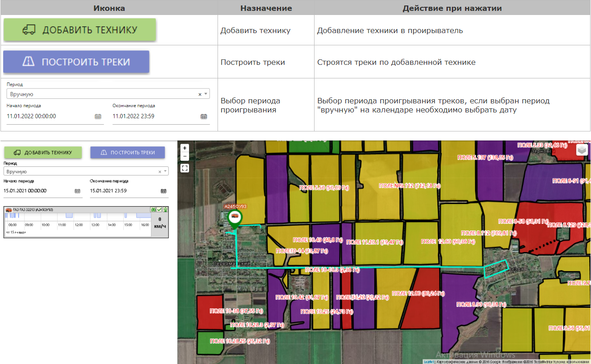Toggle the green checkmark on the ГАЗ 32213 card
The image size is (591, 364).
pyautogui.click(x=160, y=209)
